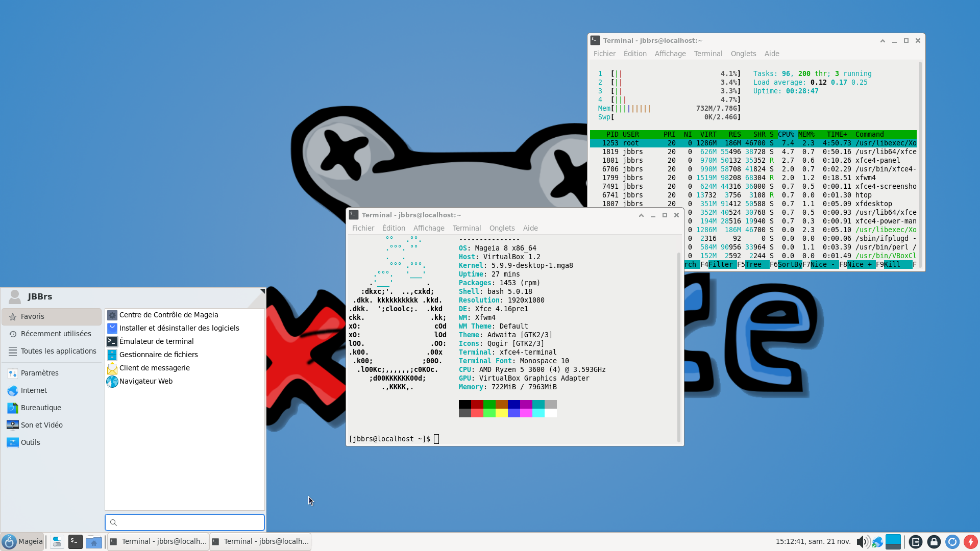Open Terminal menu in htop terminal

coord(708,54)
